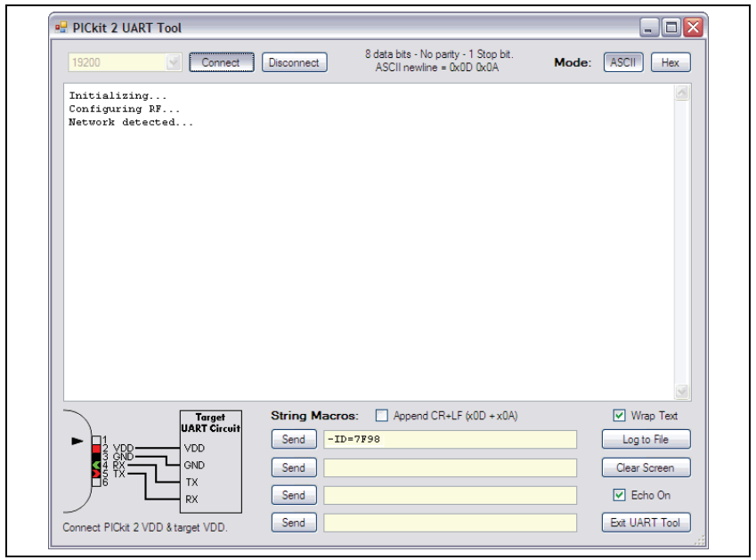This screenshot has height=560, width=756.
Task: Click the 'Network detected...' line in terminal
Action: [131, 122]
